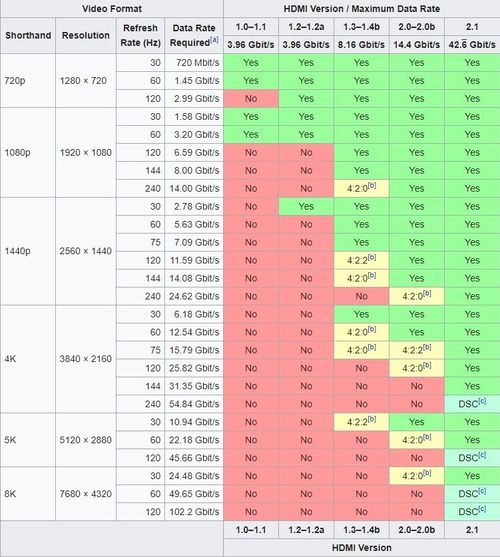Select the 102.2 Gbit/s data rate cell
This screenshot has height=557, width=500.
click(194, 512)
